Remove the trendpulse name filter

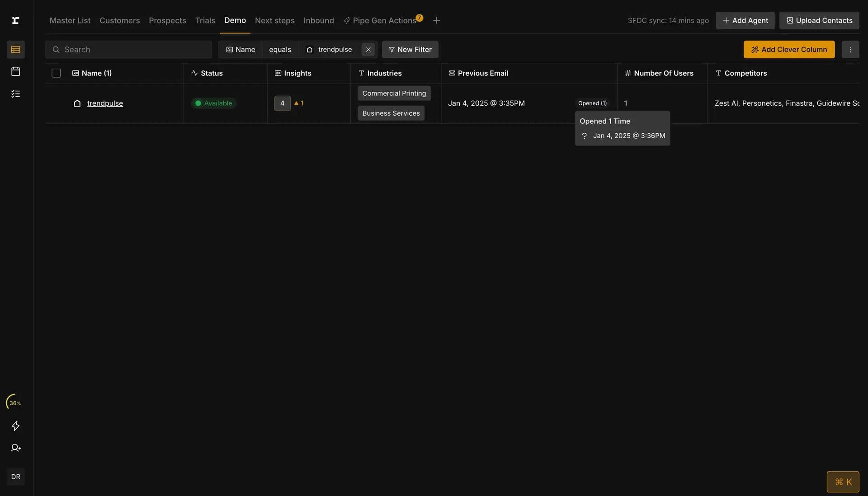(368, 49)
